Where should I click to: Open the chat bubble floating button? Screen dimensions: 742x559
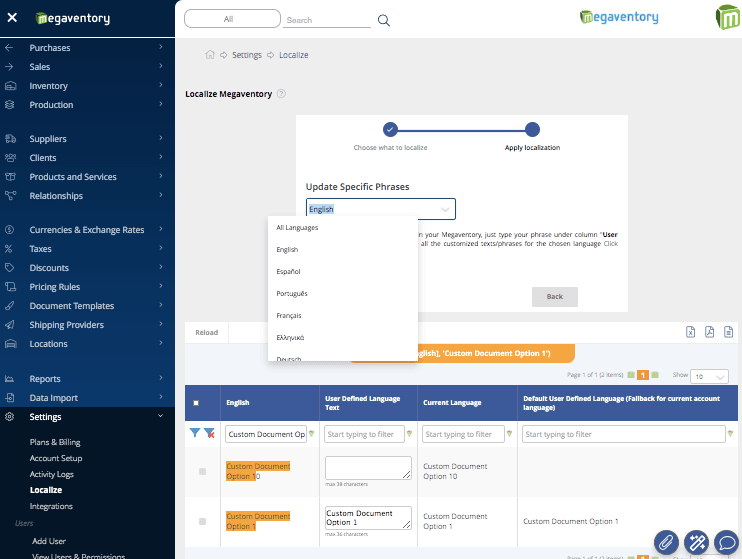(727, 542)
